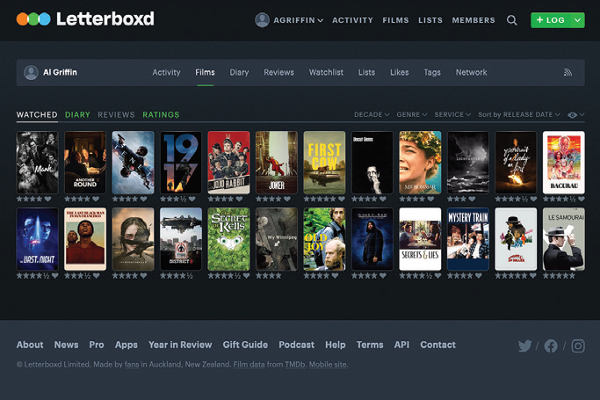600x400 pixels.
Task: Open the Midsommar film poster
Action: tap(420, 162)
